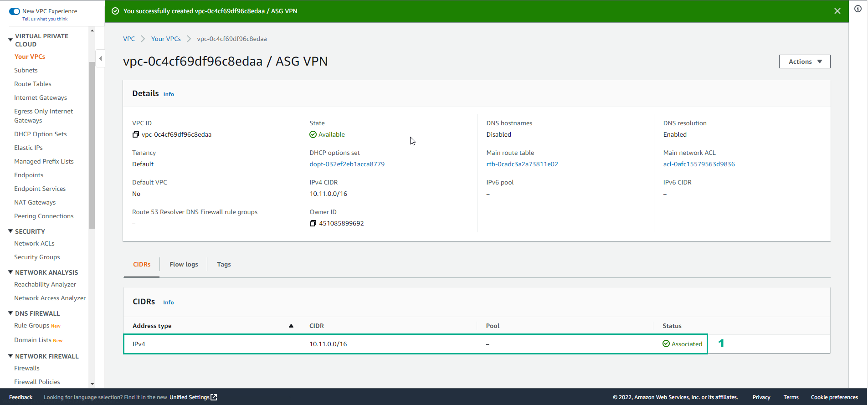Screen dimensions: 868x405
Task: Open Endpoints in the sidebar
Action: pos(29,175)
